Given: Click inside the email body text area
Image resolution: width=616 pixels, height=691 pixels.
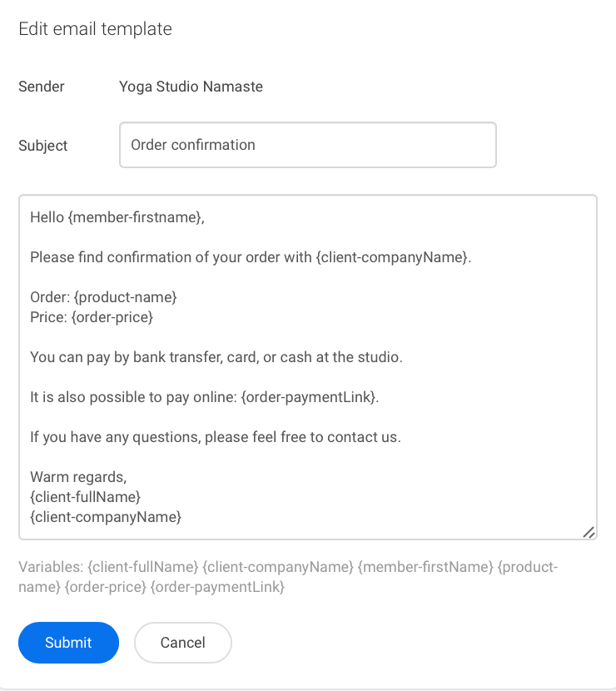Looking at the screenshot, I should click(x=307, y=367).
